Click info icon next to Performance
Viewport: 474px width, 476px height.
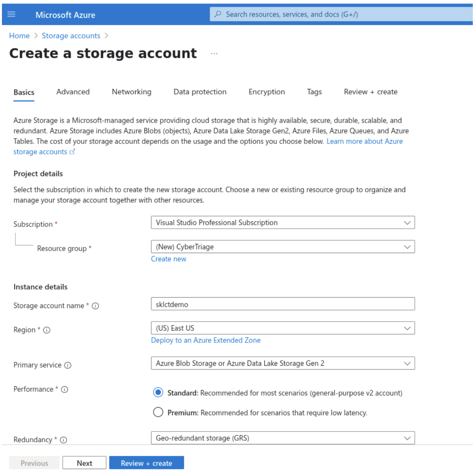65,389
